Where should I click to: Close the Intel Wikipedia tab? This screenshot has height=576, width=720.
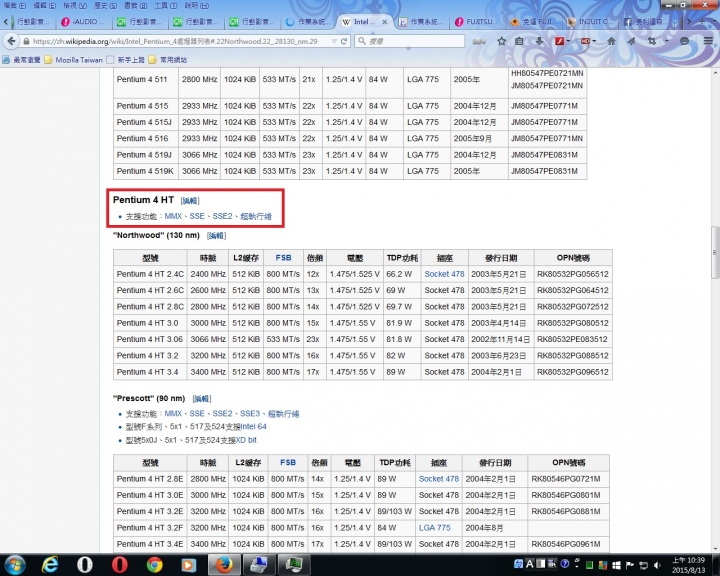384,22
